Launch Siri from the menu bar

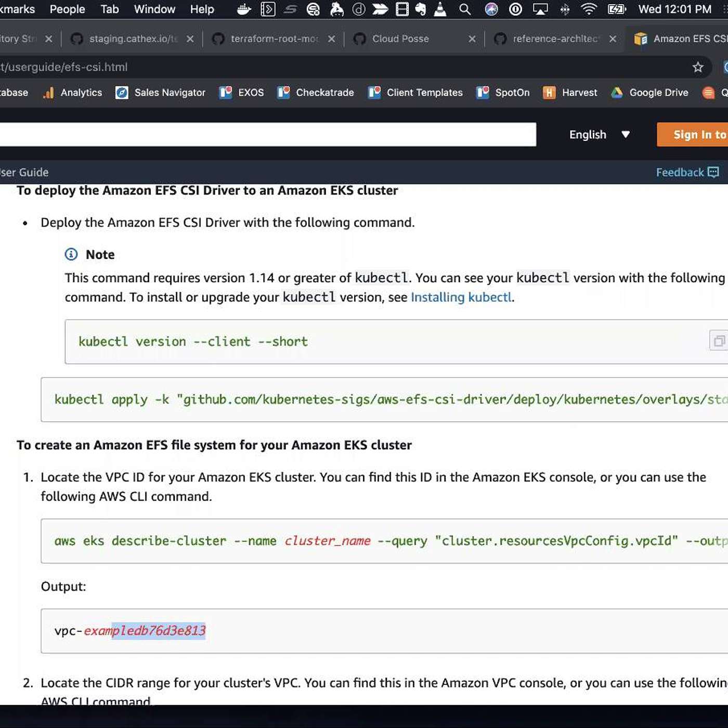click(491, 9)
